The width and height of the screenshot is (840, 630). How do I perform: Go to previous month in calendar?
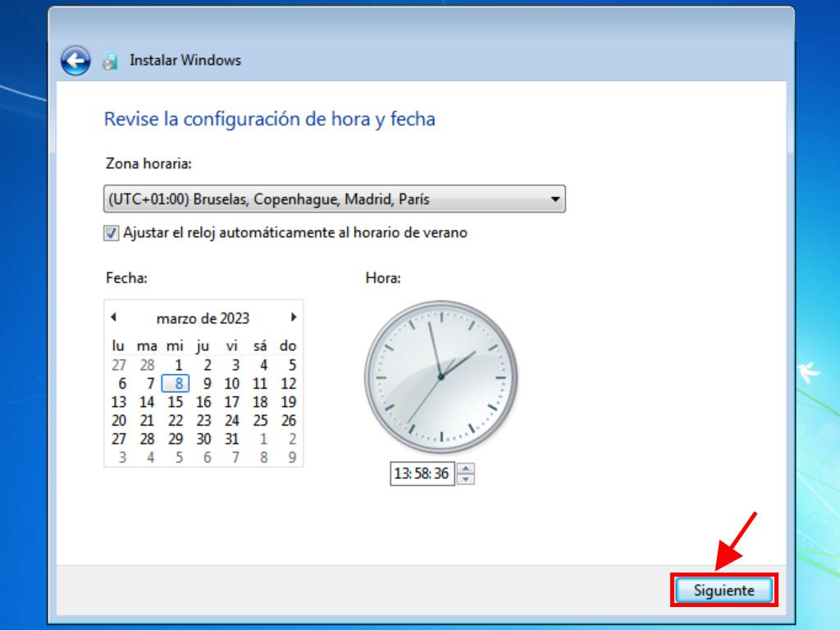113,317
